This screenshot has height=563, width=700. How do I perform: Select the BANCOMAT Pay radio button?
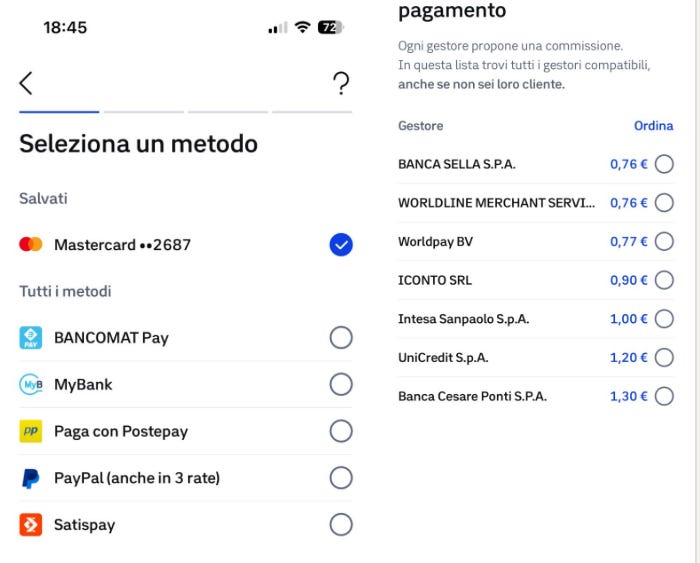coord(341,338)
